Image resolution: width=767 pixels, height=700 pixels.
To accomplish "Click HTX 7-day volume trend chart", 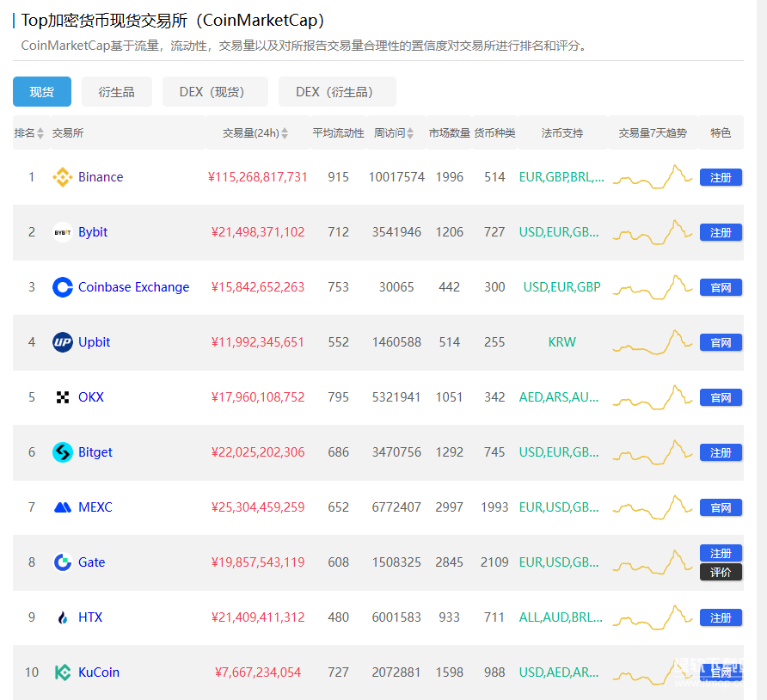I will coord(653,617).
